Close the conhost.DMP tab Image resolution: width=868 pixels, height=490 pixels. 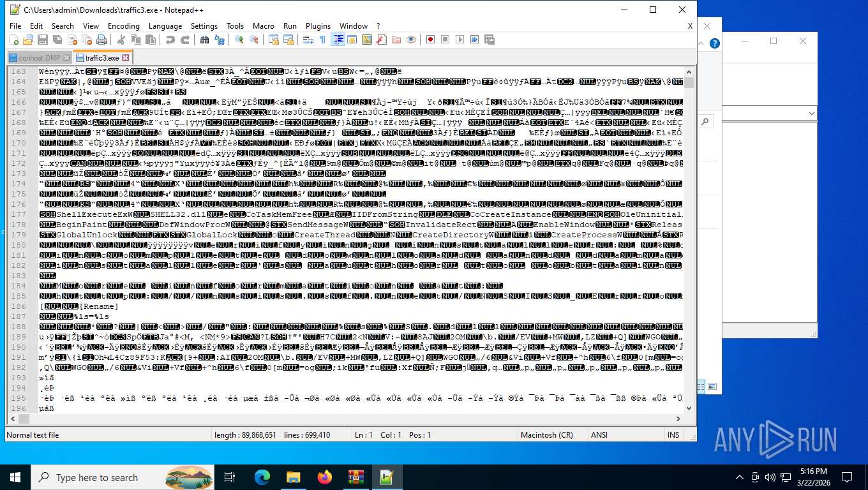pos(66,58)
